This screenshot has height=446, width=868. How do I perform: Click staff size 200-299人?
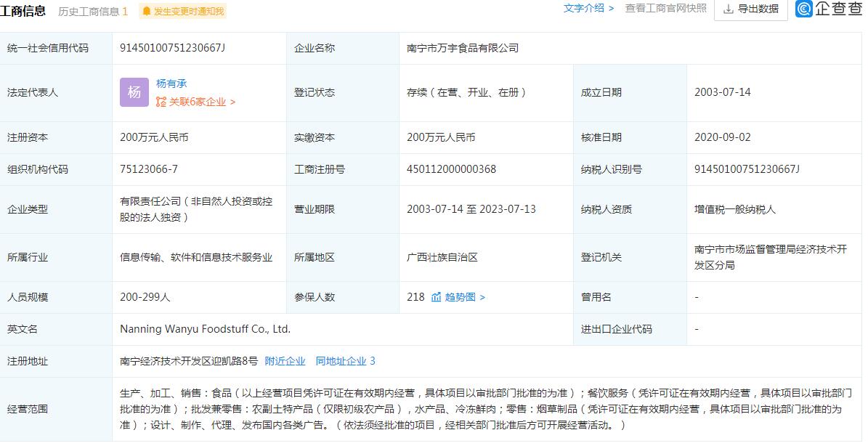[x=145, y=297]
